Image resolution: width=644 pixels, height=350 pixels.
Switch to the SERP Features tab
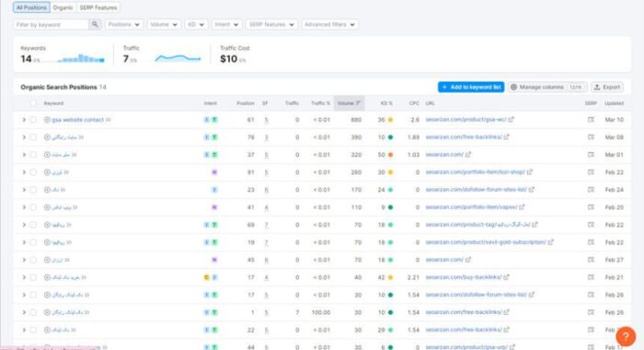click(98, 7)
